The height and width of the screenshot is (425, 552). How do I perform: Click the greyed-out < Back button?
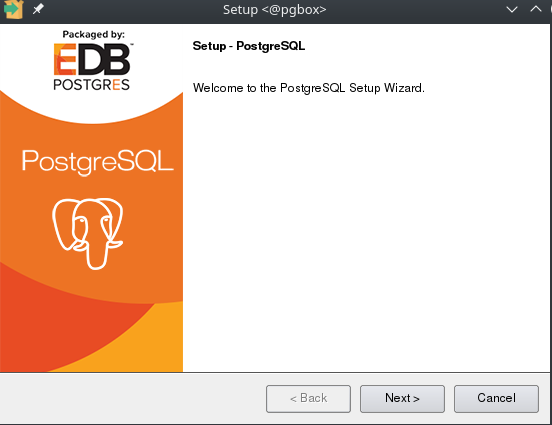(x=308, y=399)
